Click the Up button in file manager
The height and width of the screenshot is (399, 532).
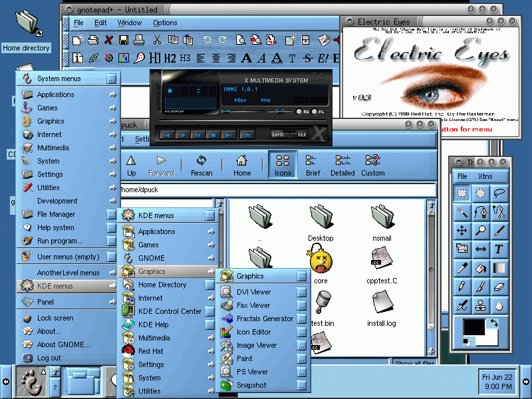click(x=131, y=165)
